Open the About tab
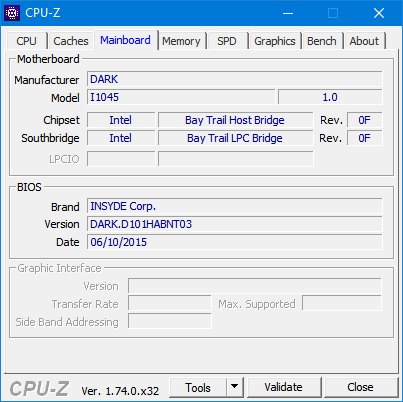Image resolution: width=403 pixels, height=402 pixels. pos(364,41)
